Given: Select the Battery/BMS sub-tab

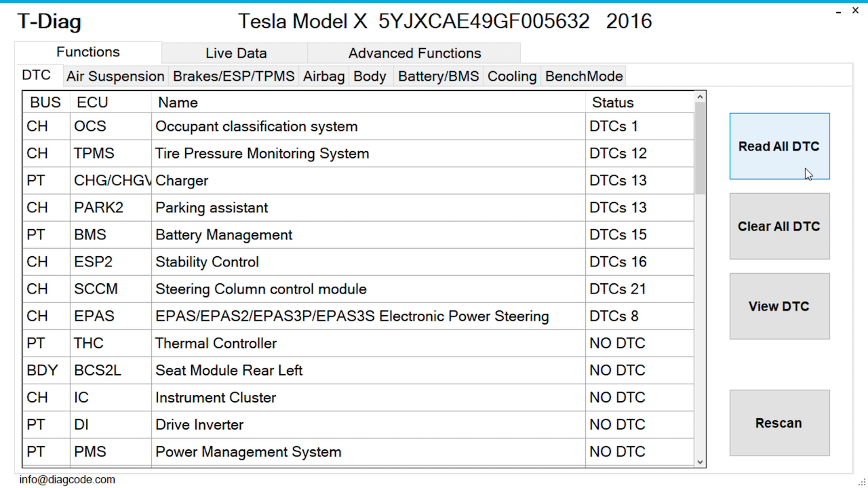Looking at the screenshot, I should (438, 76).
